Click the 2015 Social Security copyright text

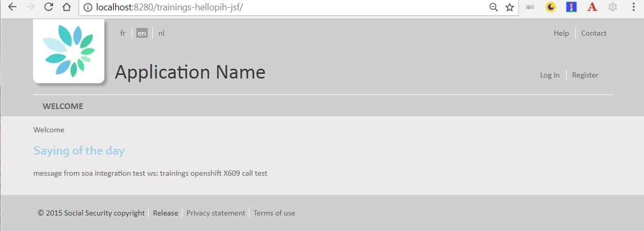[91, 213]
